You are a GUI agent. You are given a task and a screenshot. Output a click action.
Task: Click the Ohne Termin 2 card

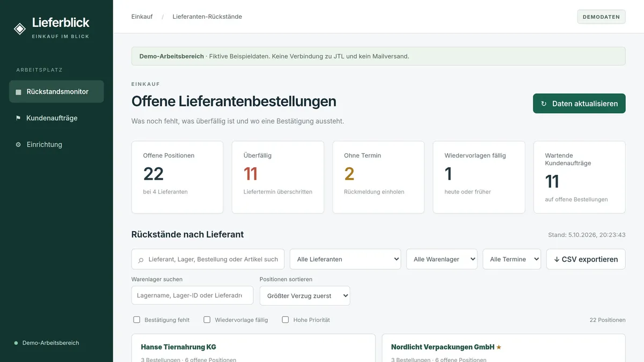coord(378,177)
